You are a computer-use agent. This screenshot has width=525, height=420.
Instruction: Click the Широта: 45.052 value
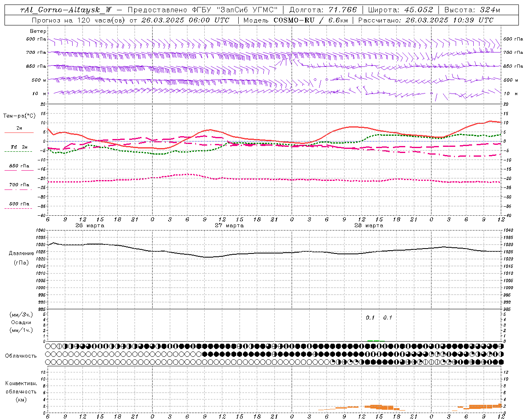click(x=401, y=10)
